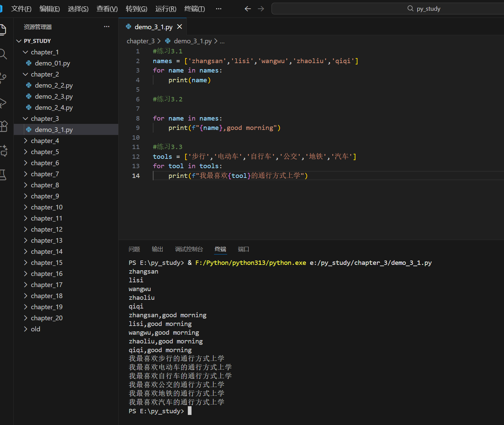The height and width of the screenshot is (425, 504).
Task: Expand the chapter_11 folder
Action: pos(66,218)
